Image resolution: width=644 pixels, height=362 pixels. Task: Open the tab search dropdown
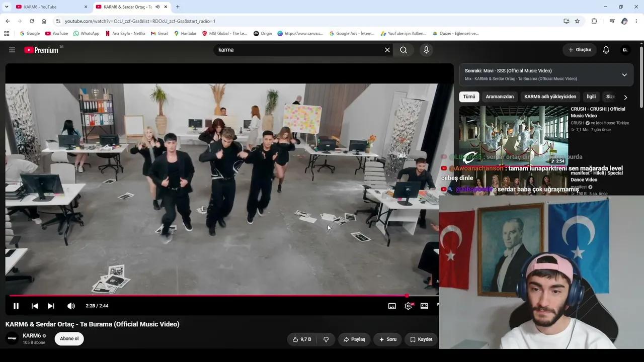pos(7,7)
